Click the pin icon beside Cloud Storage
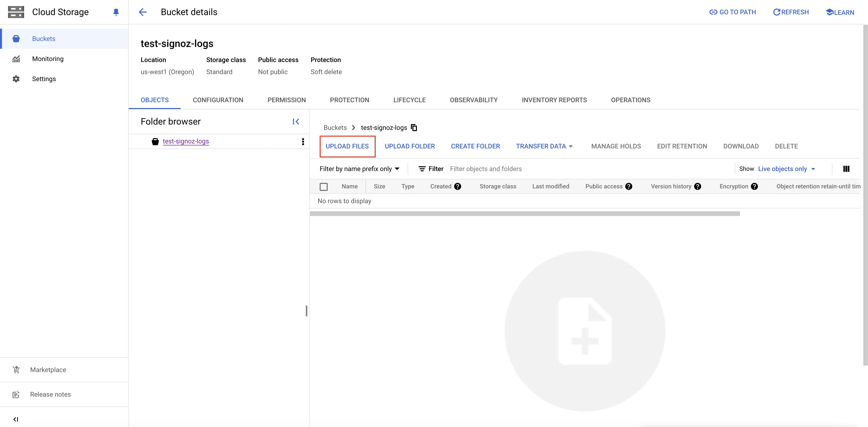This screenshot has height=427, width=868. (116, 13)
